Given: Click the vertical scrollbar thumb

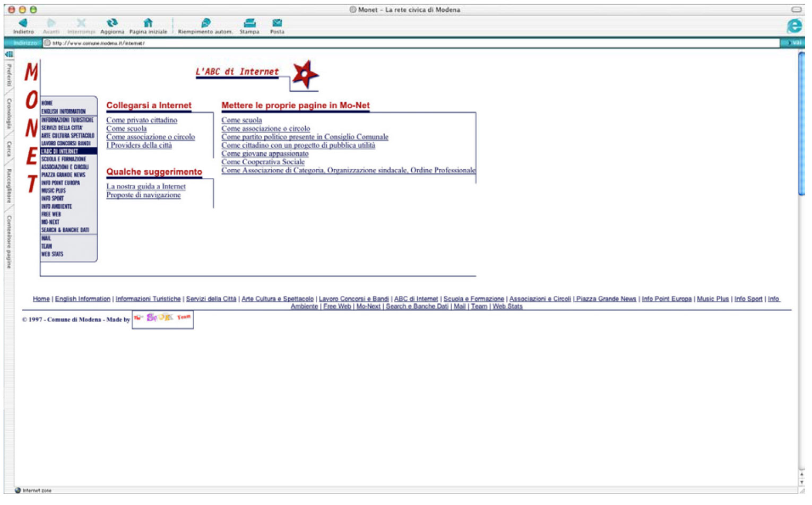Looking at the screenshot, I should pos(801,125).
